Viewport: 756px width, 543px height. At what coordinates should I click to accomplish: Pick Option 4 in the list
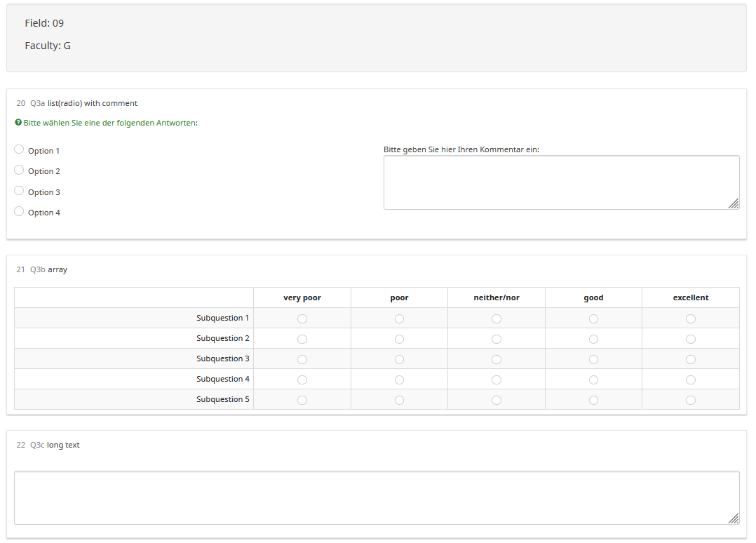pyautogui.click(x=19, y=212)
